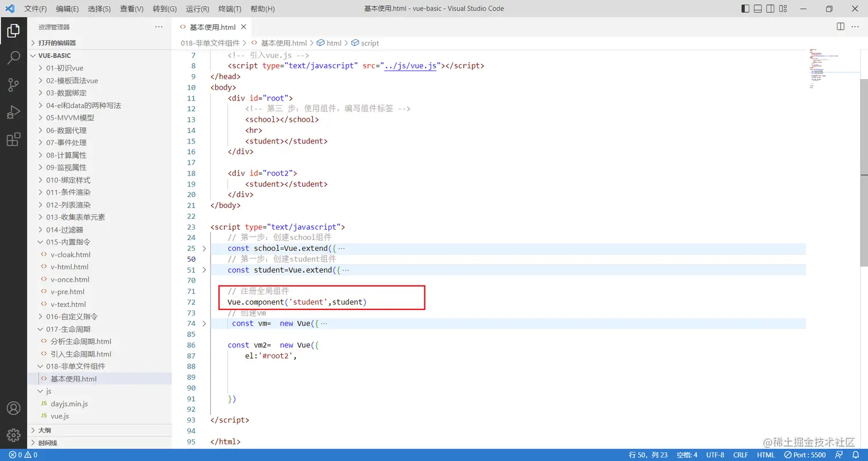The image size is (868, 461).
Task: Select the 基本使用.html editor tab
Action: (211, 27)
